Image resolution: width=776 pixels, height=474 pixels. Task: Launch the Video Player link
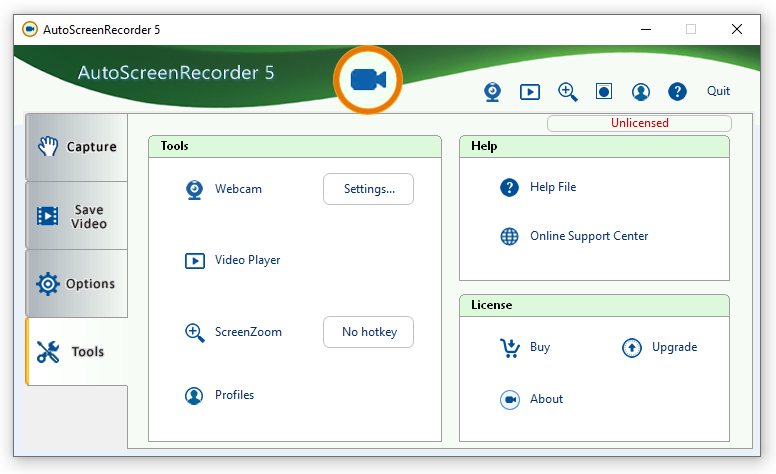pos(247,260)
